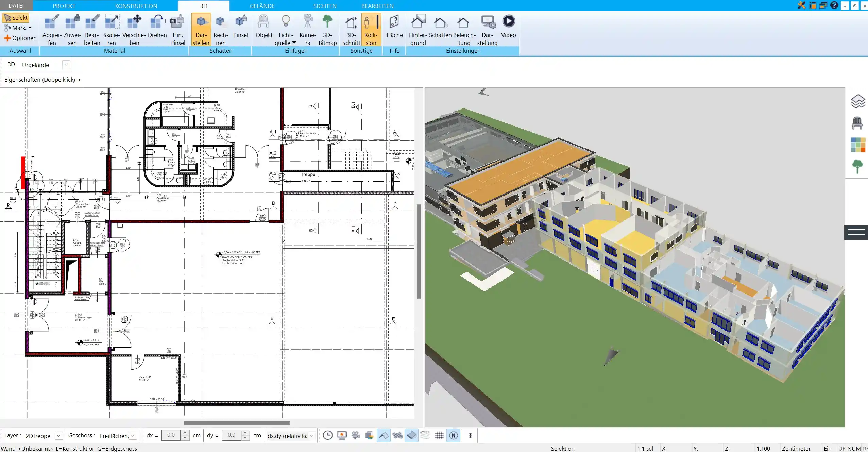Start the Video playback tool

508,27
